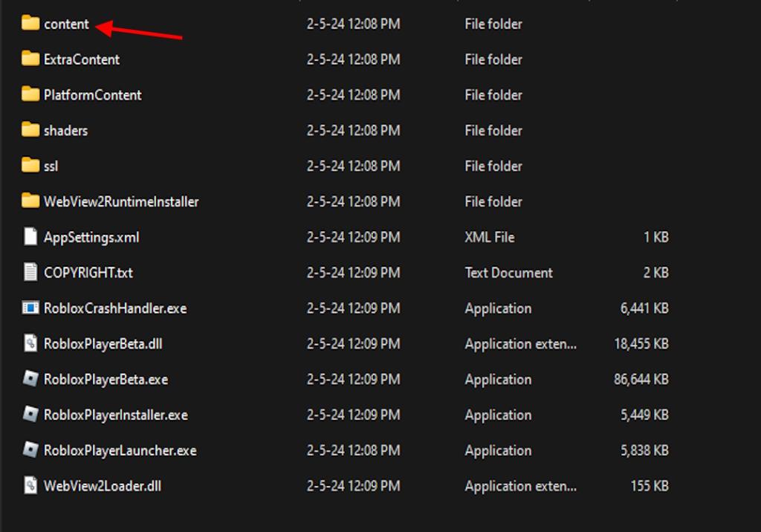Image resolution: width=761 pixels, height=532 pixels.
Task: Click the shaders folder icon
Action: pos(30,131)
